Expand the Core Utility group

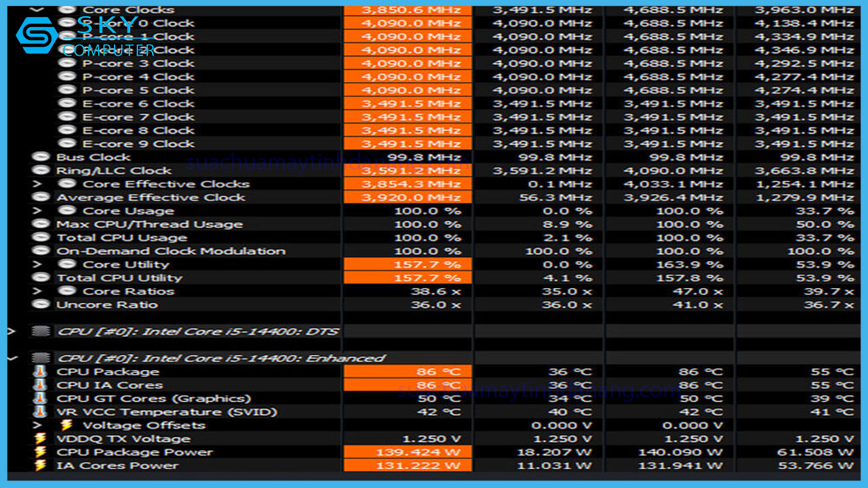[39, 264]
